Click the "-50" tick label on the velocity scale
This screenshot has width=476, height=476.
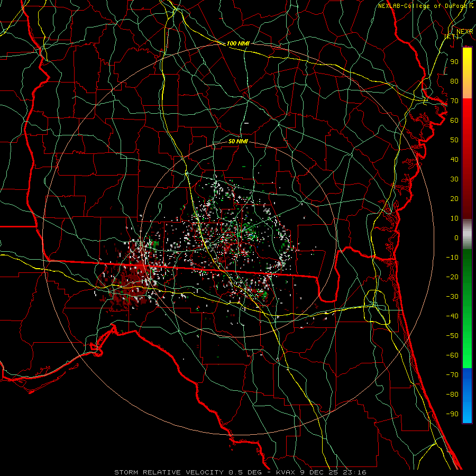pyautogui.click(x=452, y=335)
